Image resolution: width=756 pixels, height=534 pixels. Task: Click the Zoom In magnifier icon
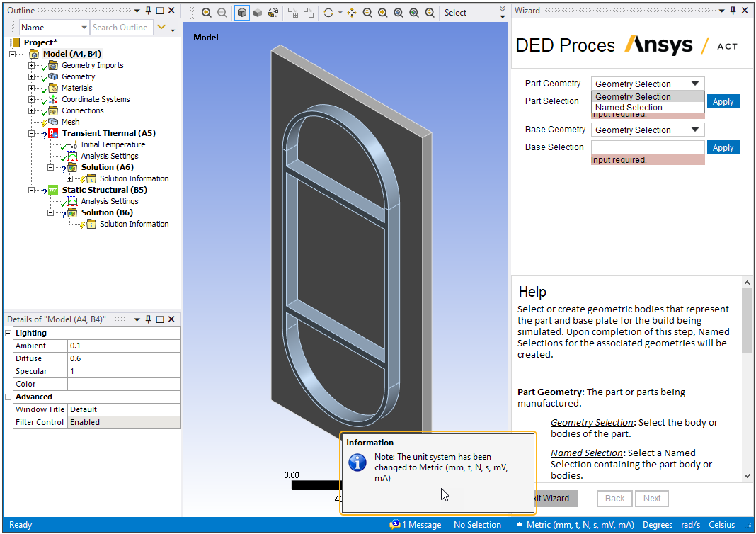point(382,12)
